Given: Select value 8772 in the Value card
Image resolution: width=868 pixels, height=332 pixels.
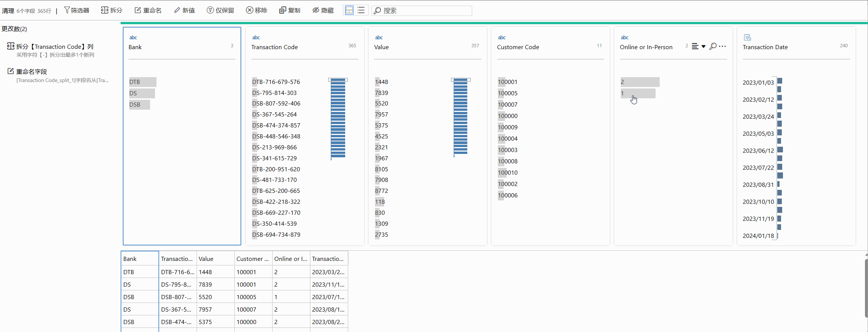Looking at the screenshot, I should (381, 191).
